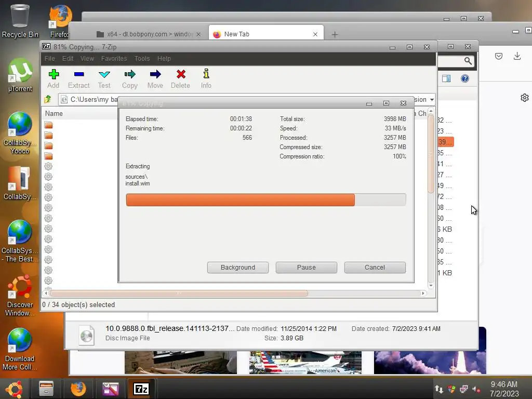The height and width of the screenshot is (399, 532).
Task: Select the first folder in the 7-Zip list
Action: 48,125
